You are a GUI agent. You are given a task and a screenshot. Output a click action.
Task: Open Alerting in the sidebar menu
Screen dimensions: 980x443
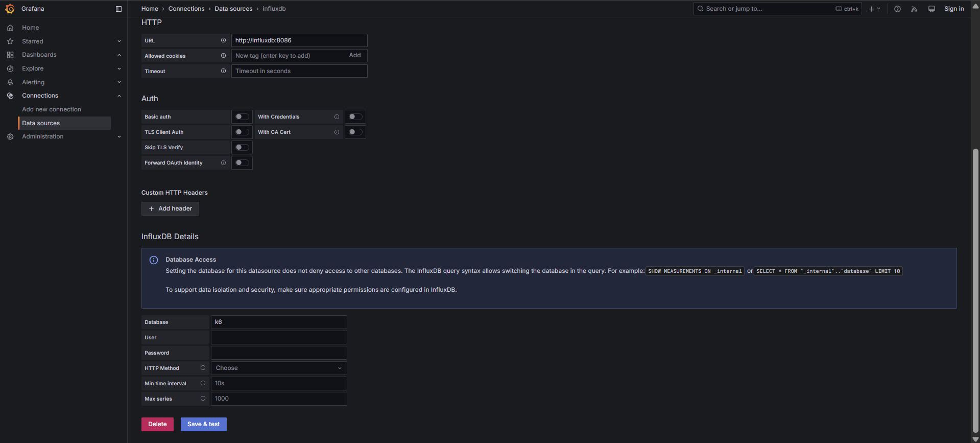(33, 82)
